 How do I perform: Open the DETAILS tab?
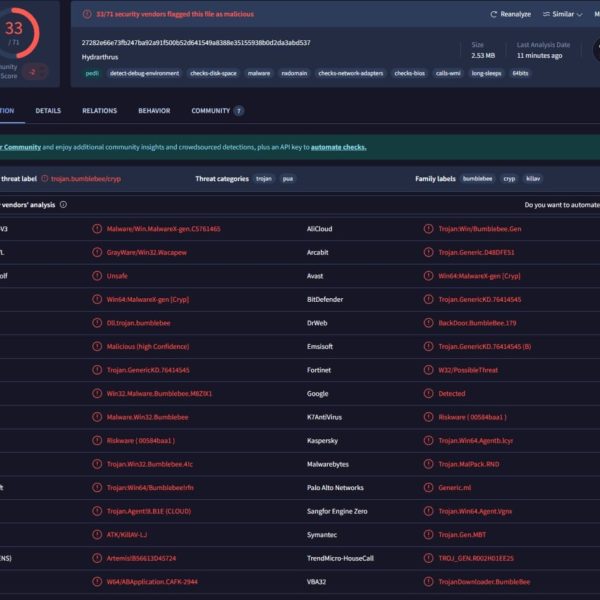48,111
